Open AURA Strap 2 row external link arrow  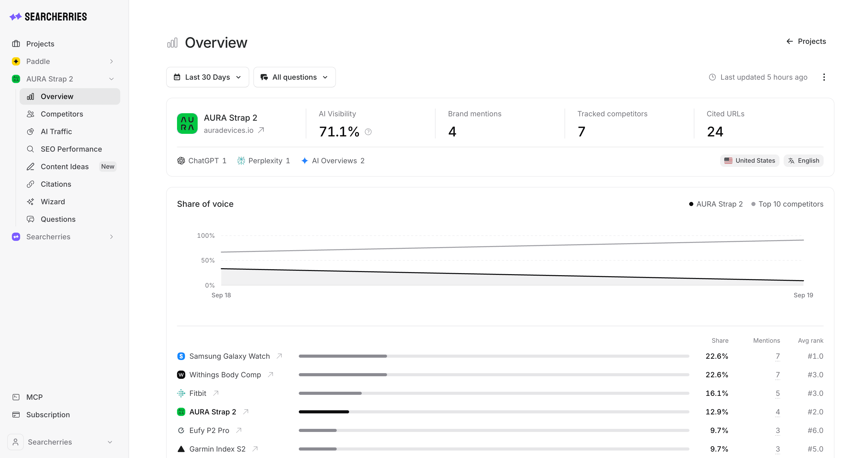[x=246, y=412]
